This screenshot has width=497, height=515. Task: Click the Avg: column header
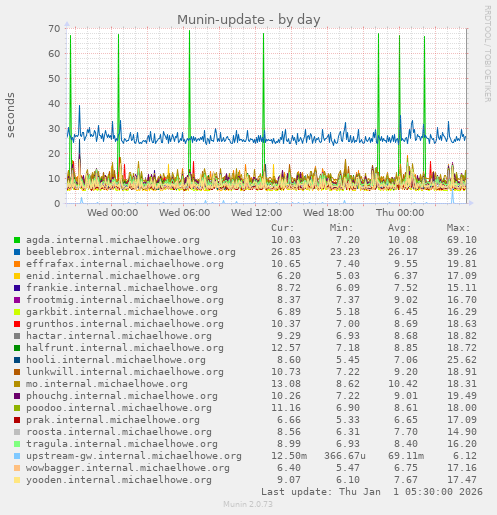pos(400,228)
